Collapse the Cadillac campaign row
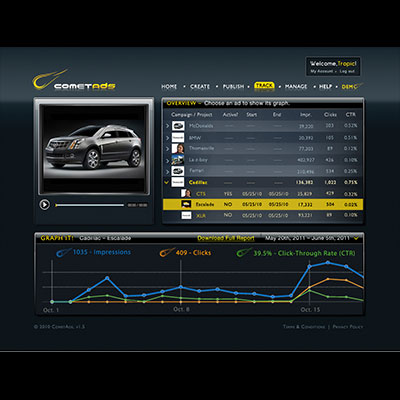This screenshot has height=400, width=400. point(167,182)
